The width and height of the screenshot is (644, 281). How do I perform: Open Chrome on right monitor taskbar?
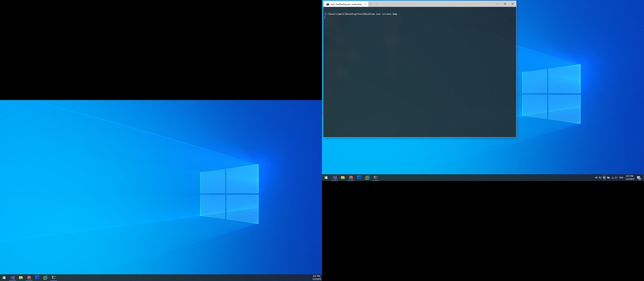351,178
